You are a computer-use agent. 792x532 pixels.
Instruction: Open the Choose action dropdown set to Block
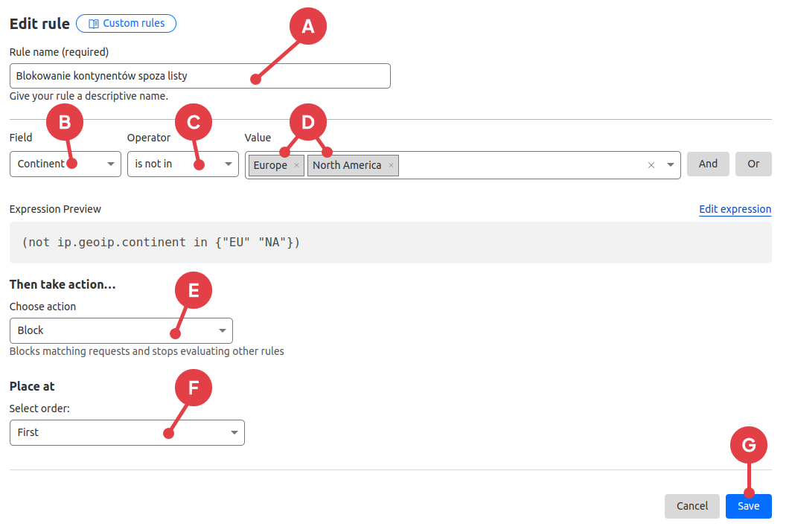[121, 330]
